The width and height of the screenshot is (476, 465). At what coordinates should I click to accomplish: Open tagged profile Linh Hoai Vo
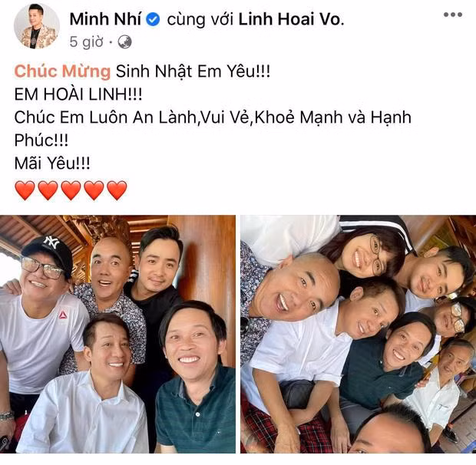coord(291,19)
